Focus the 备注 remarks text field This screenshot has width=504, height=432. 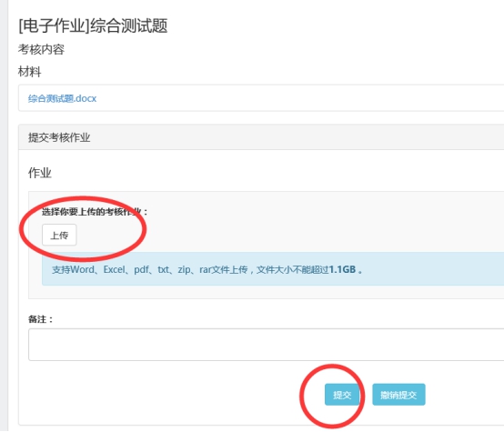(x=267, y=345)
